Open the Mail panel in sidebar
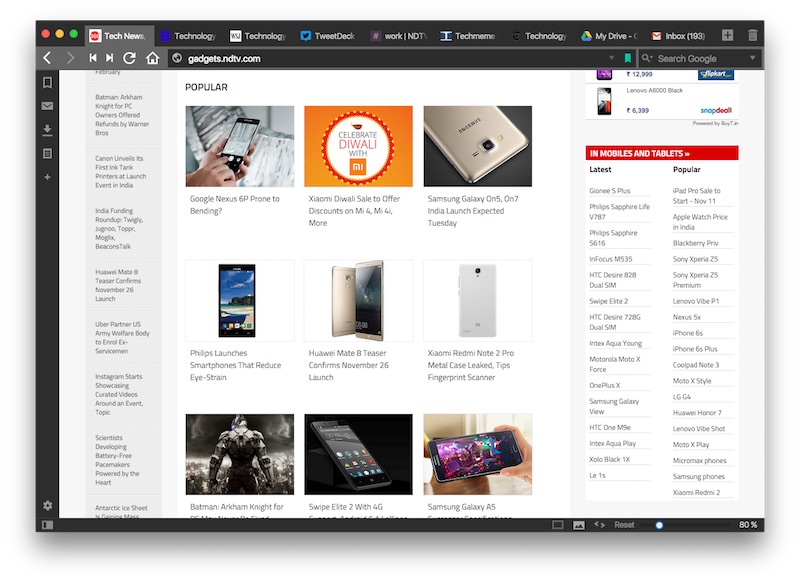This screenshot has width=800, height=583. [47, 106]
